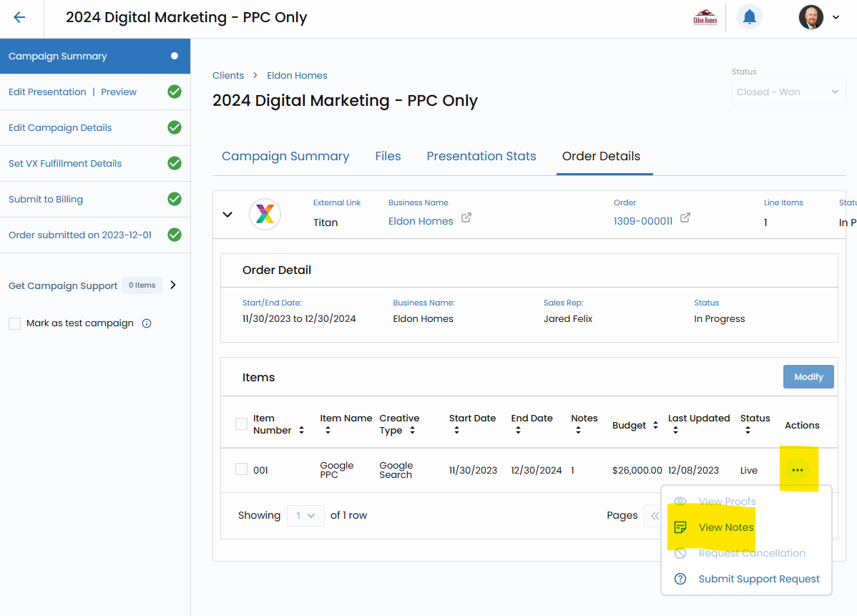Open external link icon beside order 1309-000011
This screenshot has height=616, width=857.
coord(685,218)
